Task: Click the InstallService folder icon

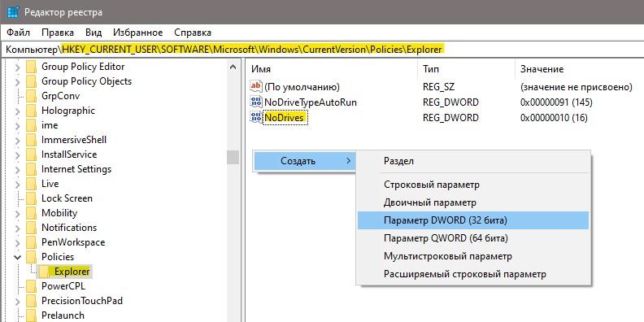Action: click(x=31, y=154)
